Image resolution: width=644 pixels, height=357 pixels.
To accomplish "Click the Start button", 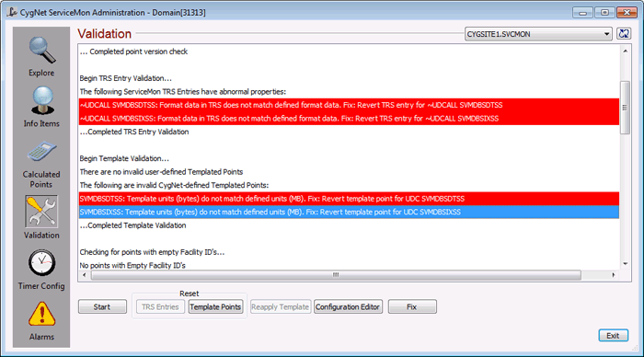I will pos(102,307).
